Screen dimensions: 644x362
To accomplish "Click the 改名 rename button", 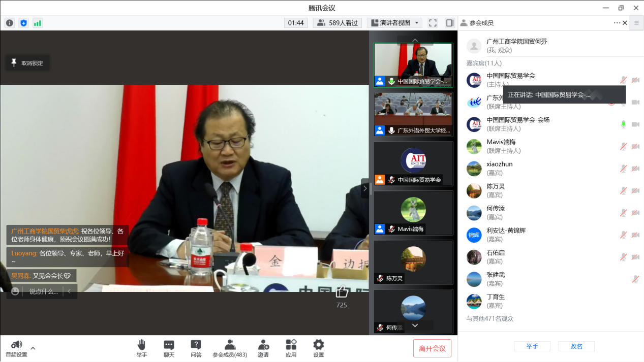I will click(x=576, y=346).
